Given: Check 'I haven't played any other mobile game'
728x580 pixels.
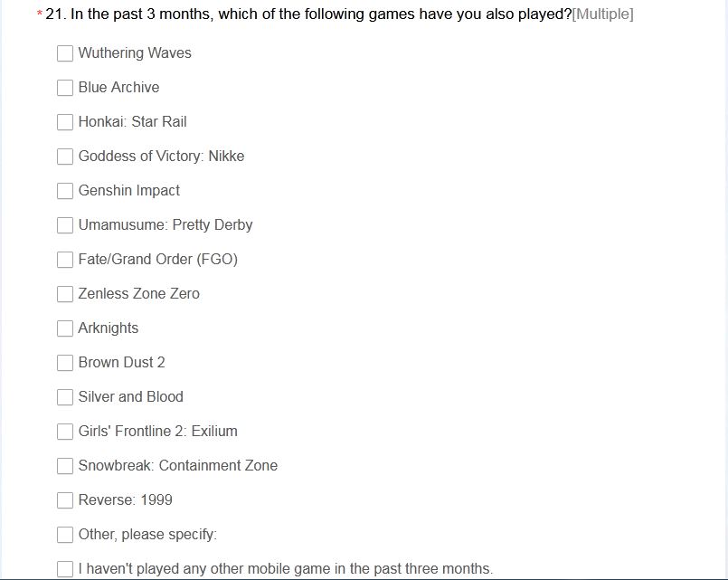Looking at the screenshot, I should (x=65, y=569).
